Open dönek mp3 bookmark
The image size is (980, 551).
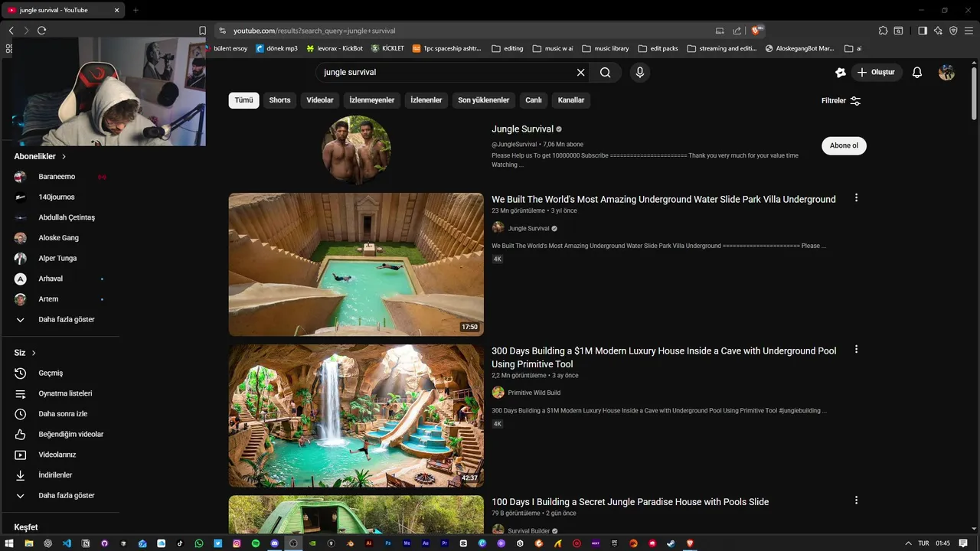point(277,48)
